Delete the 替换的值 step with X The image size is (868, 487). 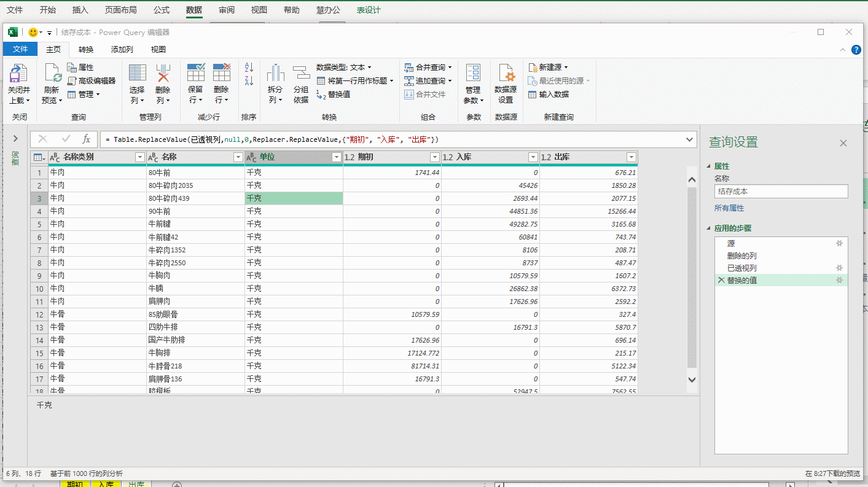pyautogui.click(x=721, y=280)
